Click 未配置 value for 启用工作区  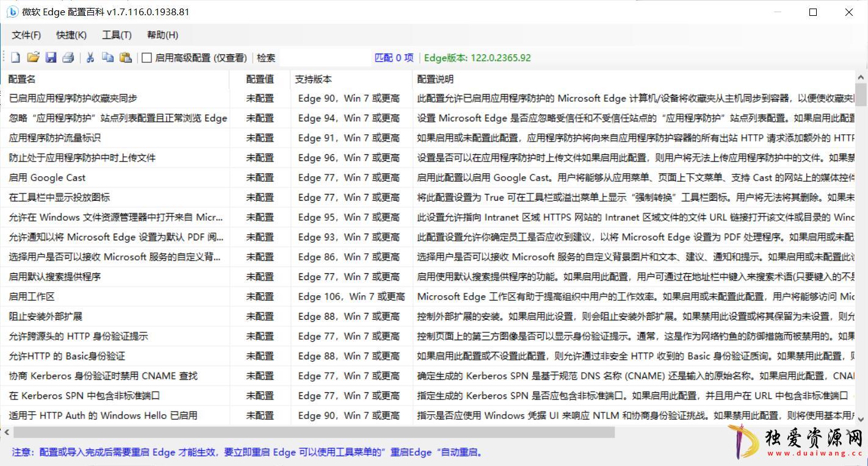pos(260,296)
